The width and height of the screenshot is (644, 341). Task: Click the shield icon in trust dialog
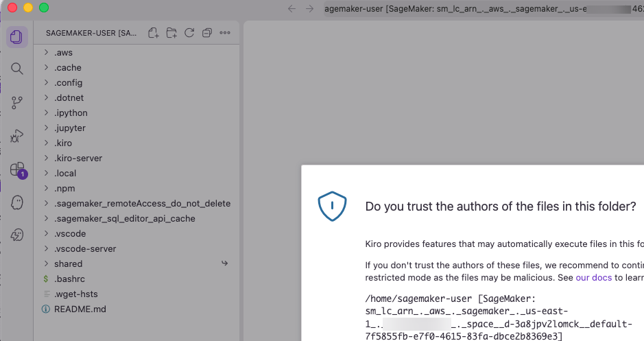[332, 206]
